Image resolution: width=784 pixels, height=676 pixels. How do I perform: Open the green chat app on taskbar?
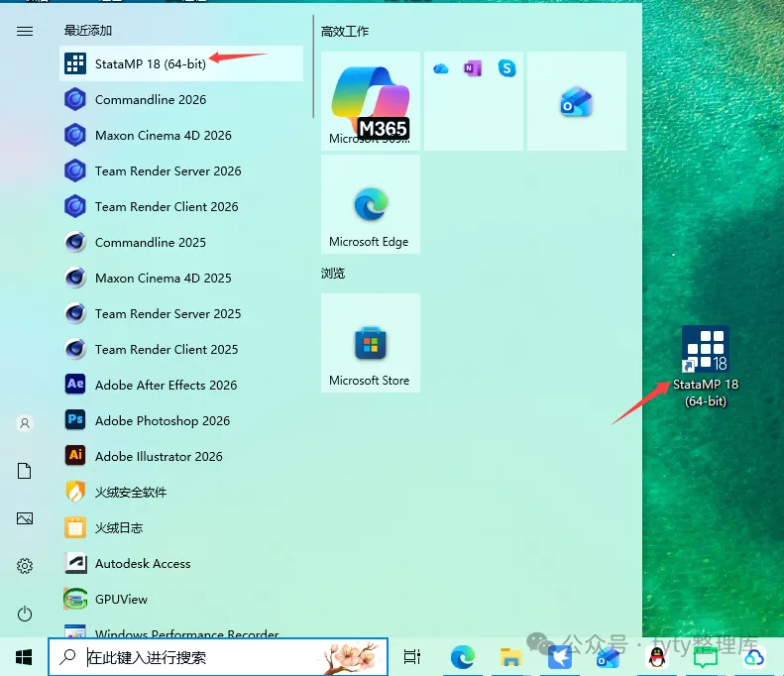pyautogui.click(x=705, y=657)
